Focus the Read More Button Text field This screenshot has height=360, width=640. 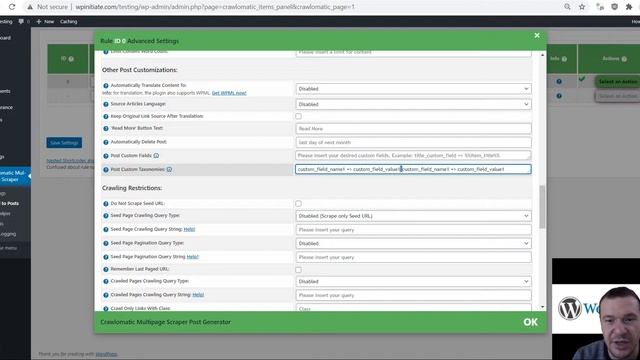pyautogui.click(x=413, y=129)
